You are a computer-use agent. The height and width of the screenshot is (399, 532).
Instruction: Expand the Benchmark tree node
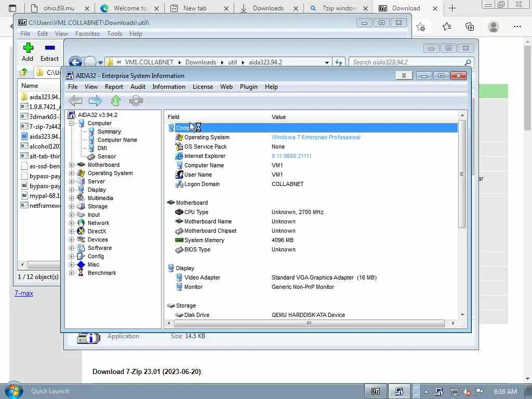(x=72, y=273)
